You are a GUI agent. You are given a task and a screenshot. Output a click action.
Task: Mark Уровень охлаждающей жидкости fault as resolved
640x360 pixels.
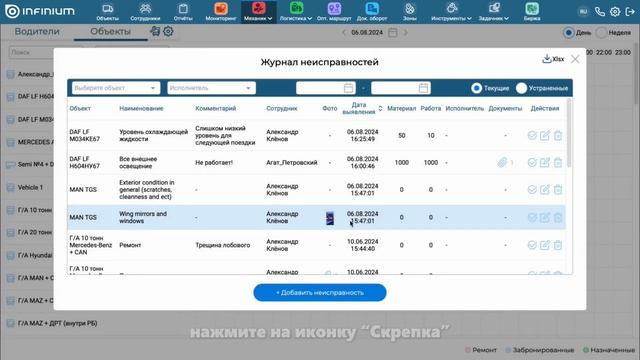point(532,136)
